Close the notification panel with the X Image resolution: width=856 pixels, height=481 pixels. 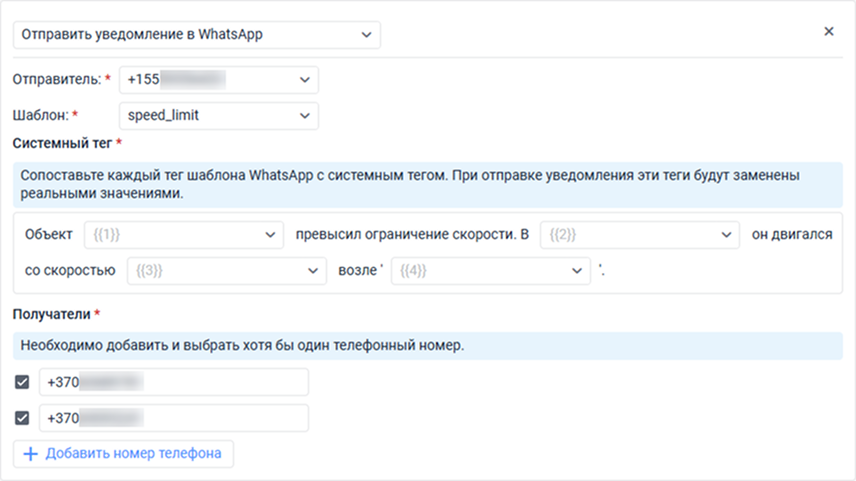[x=828, y=31]
